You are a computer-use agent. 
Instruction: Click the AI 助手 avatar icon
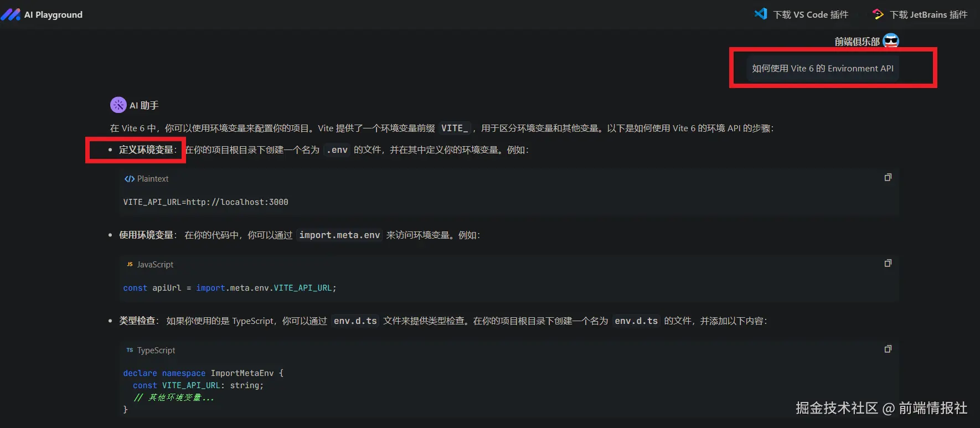pyautogui.click(x=118, y=105)
